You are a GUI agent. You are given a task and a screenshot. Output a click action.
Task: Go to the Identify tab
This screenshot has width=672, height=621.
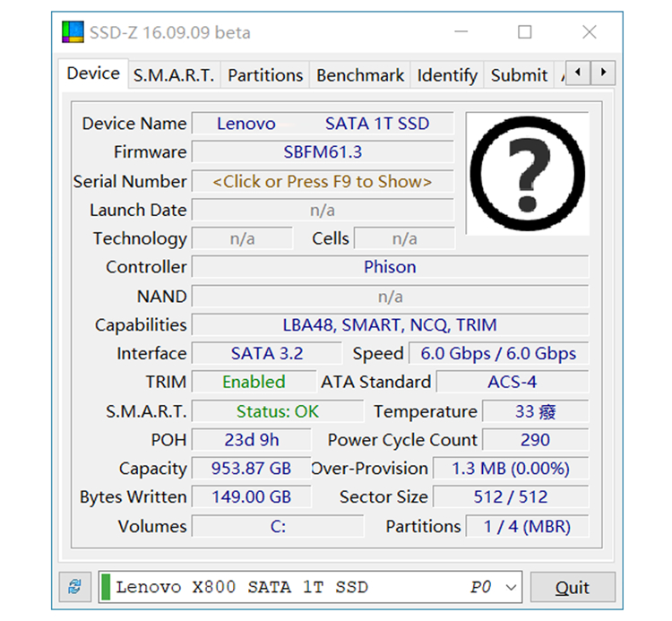(447, 75)
